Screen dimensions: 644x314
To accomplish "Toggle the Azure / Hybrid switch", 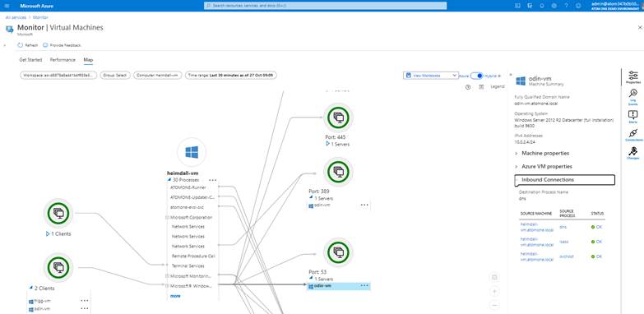I will click(476, 76).
